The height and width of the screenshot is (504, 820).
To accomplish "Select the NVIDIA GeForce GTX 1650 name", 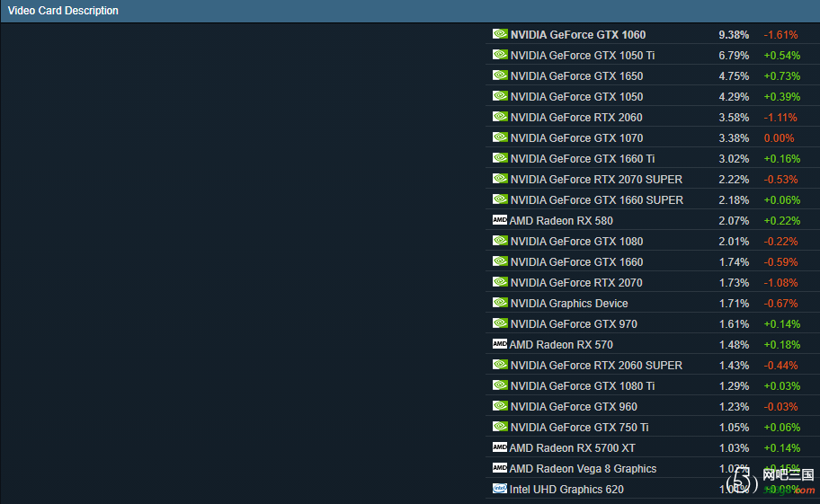I will click(x=577, y=76).
